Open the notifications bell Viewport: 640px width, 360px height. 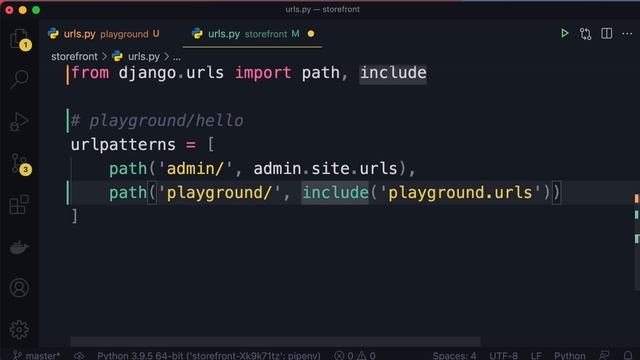[629, 356]
